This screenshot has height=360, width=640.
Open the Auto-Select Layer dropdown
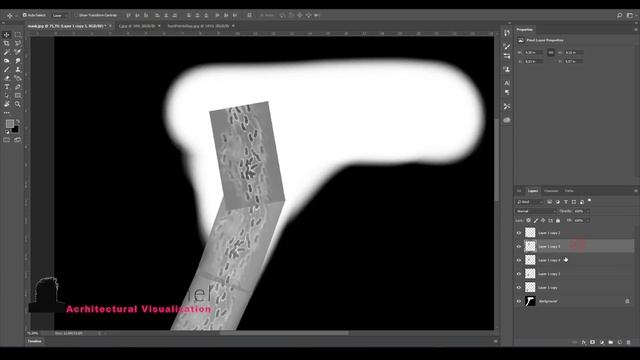click(x=60, y=15)
